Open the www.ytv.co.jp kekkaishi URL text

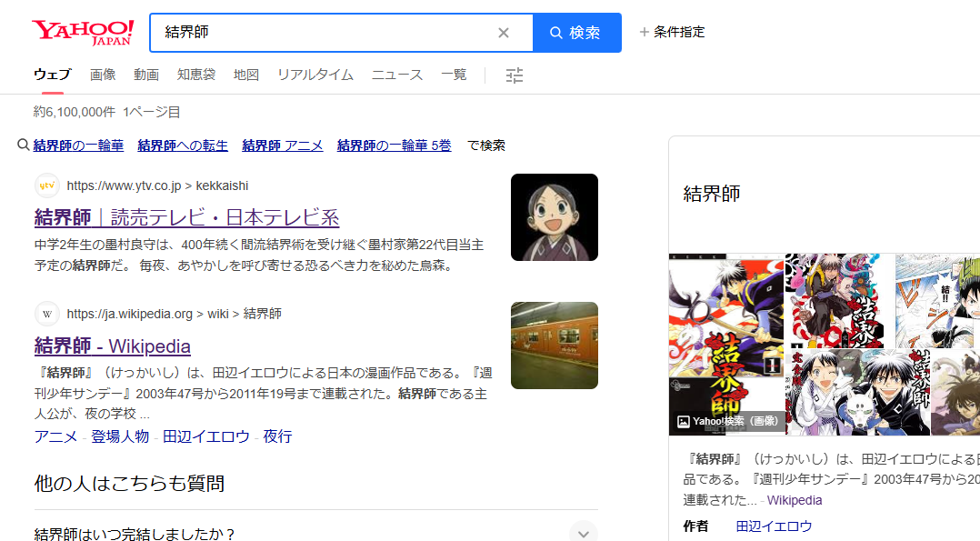tap(157, 185)
